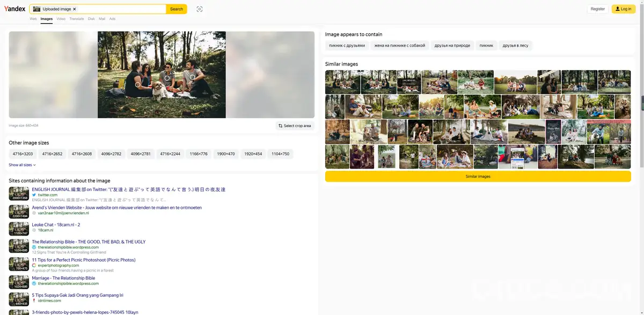Click the WordPress icon beside therelationshipbible.wordpress.com
This screenshot has width=644, height=315.
click(33, 247)
